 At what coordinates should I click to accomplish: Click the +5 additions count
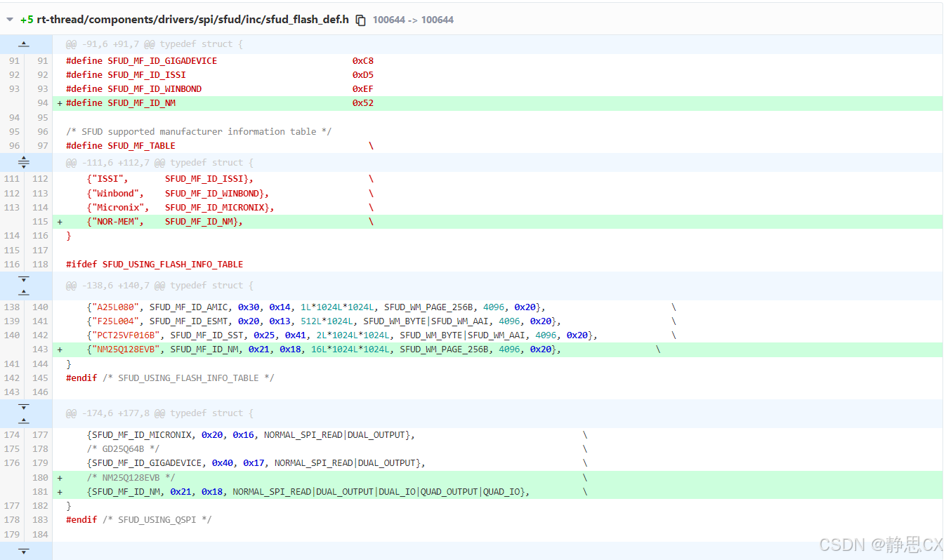pyautogui.click(x=27, y=20)
